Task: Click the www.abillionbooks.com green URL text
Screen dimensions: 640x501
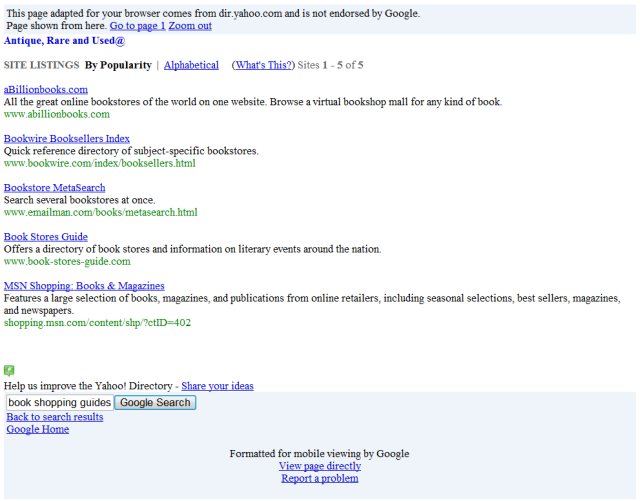Action: coord(57,114)
